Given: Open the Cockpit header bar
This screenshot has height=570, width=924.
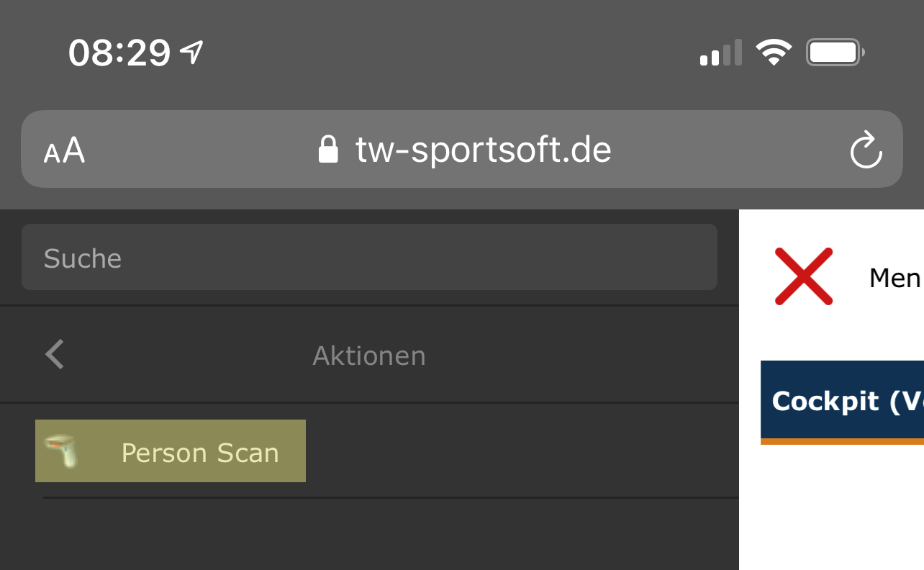Looking at the screenshot, I should pyautogui.click(x=842, y=401).
